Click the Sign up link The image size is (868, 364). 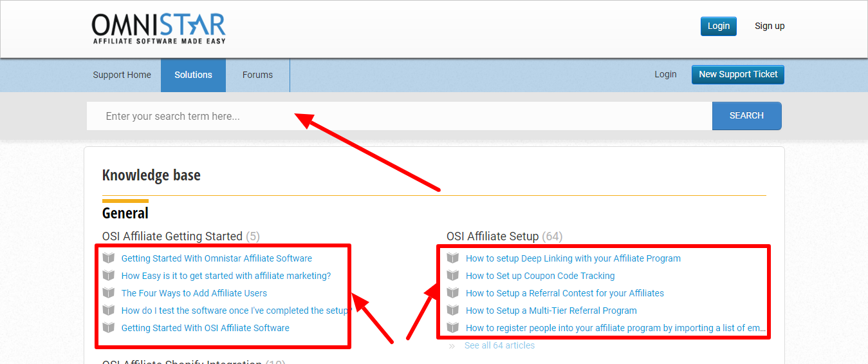point(770,26)
